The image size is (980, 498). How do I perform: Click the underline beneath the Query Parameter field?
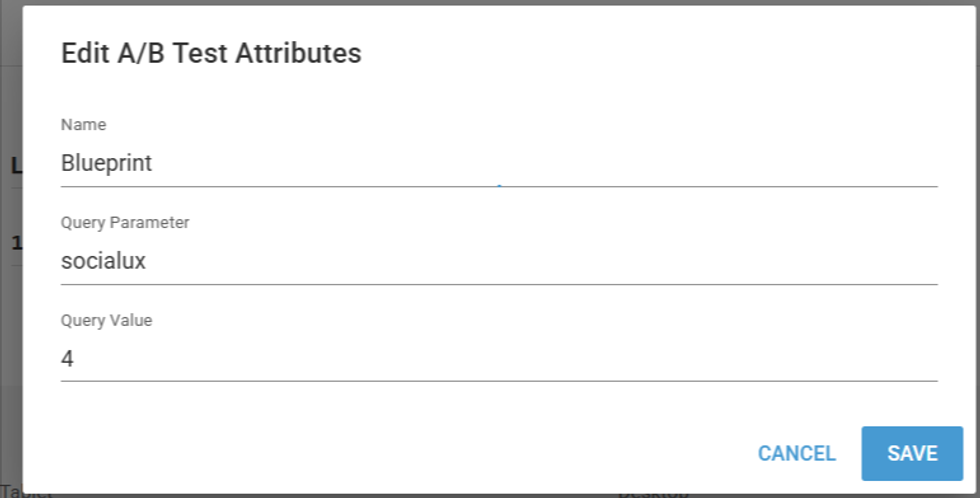(x=498, y=284)
